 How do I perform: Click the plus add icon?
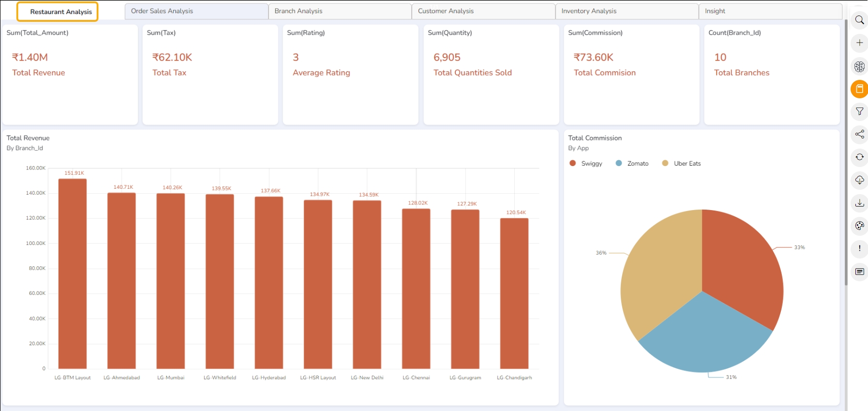pos(859,43)
